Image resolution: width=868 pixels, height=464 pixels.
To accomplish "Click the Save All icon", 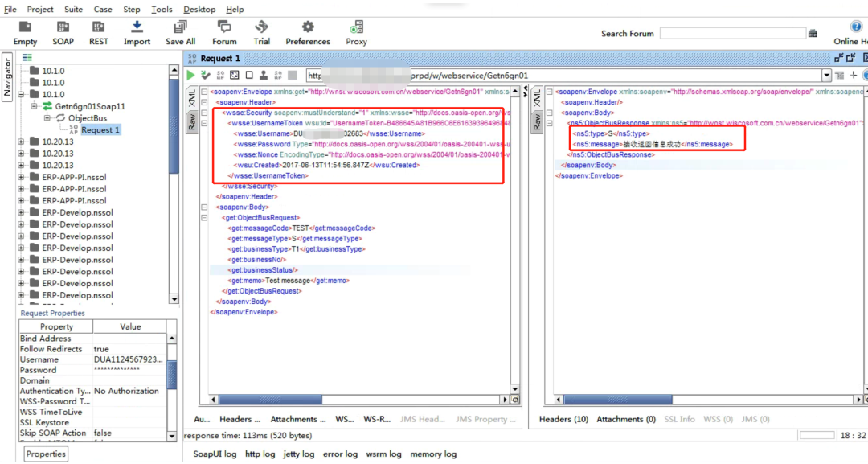I will coord(181,27).
